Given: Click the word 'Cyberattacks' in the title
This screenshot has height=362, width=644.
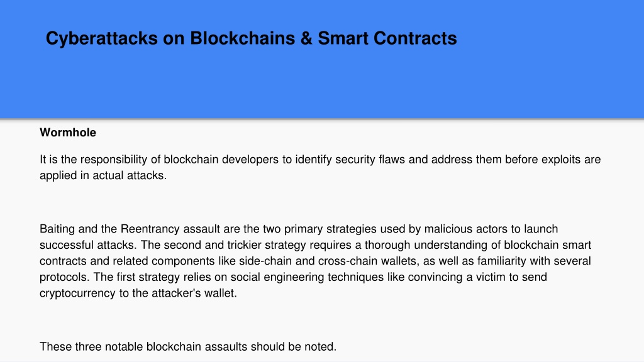Looking at the screenshot, I should [101, 38].
